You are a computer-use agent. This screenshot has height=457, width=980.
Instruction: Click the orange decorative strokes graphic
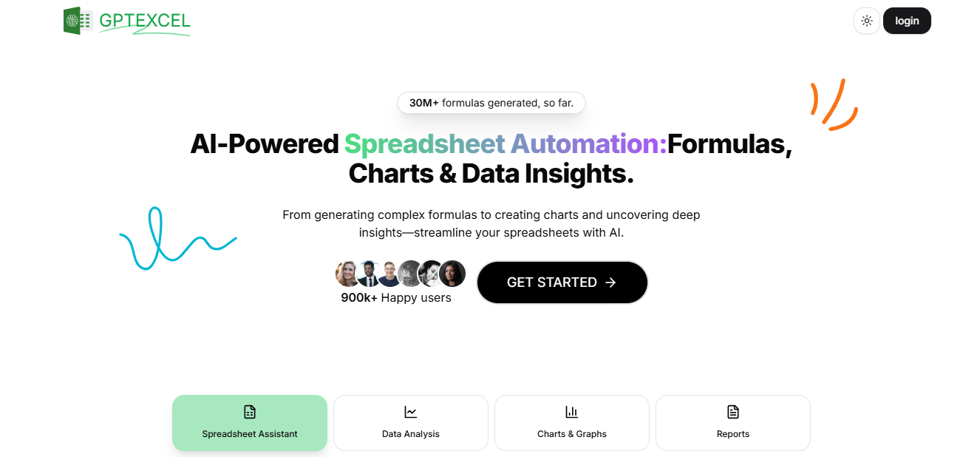[x=834, y=104]
